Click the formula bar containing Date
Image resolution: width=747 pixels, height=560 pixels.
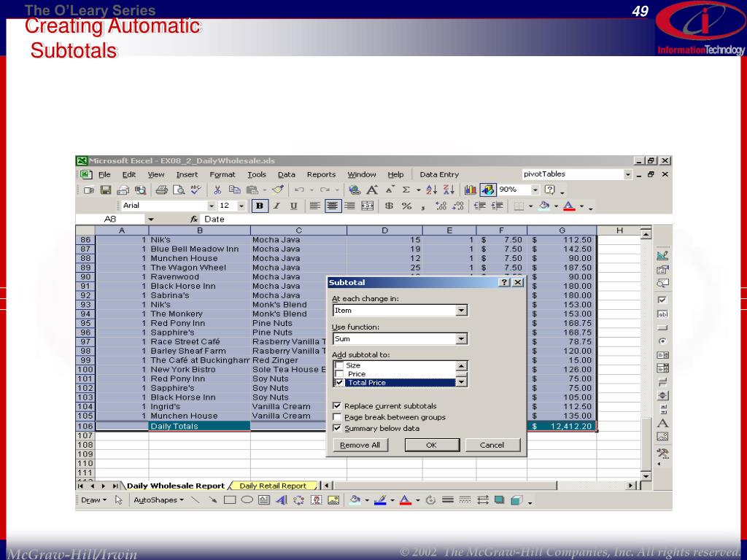tap(436, 219)
